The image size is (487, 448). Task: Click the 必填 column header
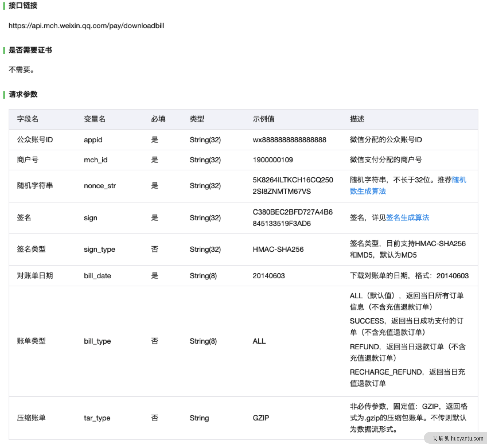point(158,119)
